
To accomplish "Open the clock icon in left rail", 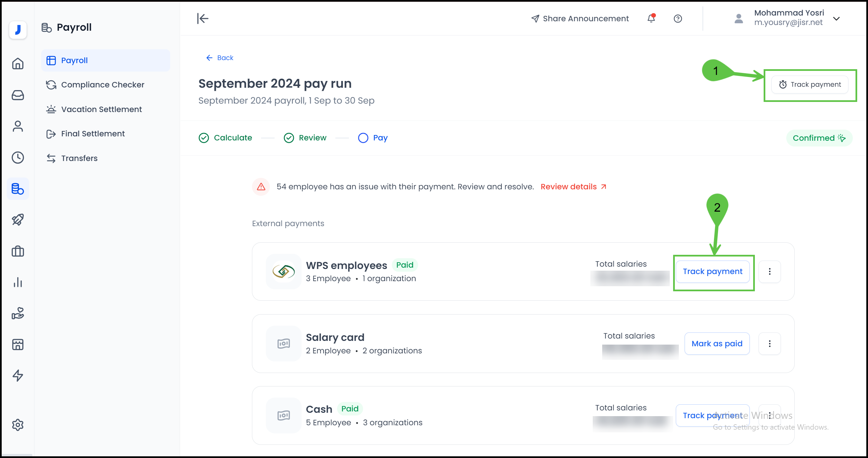I will pyautogui.click(x=18, y=158).
